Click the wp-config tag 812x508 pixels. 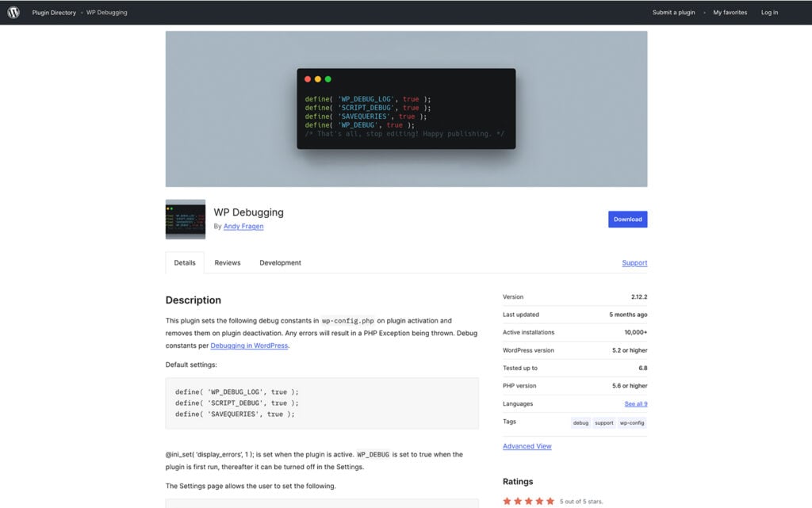point(631,422)
